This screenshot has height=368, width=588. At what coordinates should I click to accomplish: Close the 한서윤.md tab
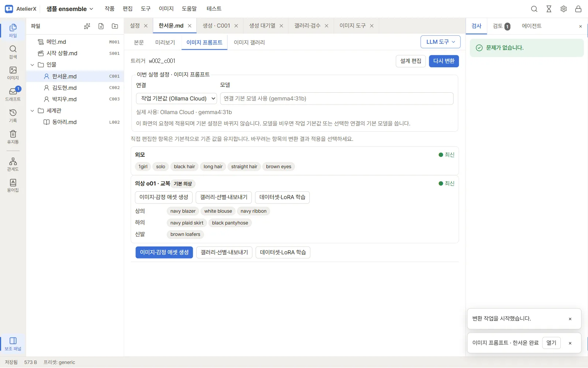[x=190, y=26]
